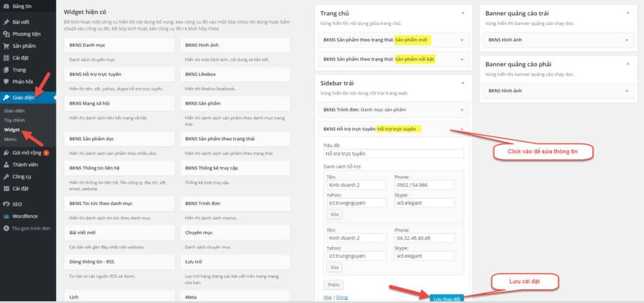
Task: Click the Tiêu đề input field
Action: (x=393, y=153)
